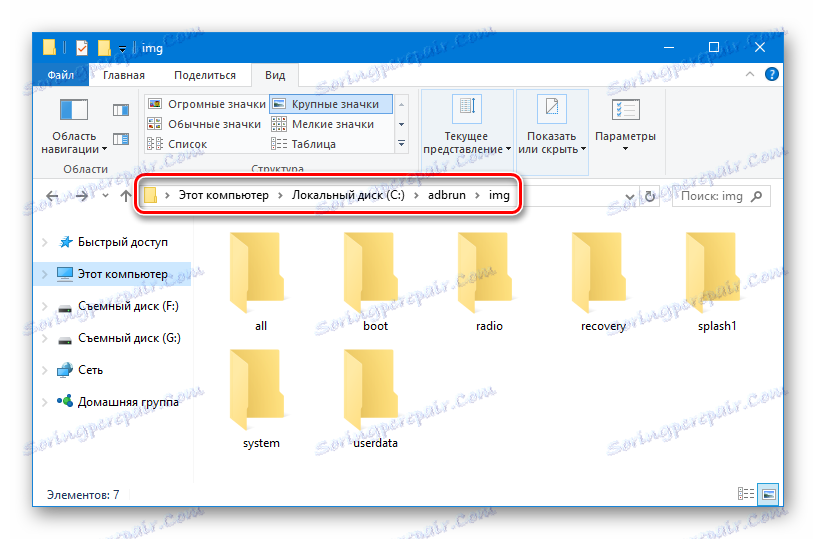Image resolution: width=816 pixels, height=539 pixels.
Task: Expand the Быстрый доступ tree node
Action: click(x=45, y=242)
